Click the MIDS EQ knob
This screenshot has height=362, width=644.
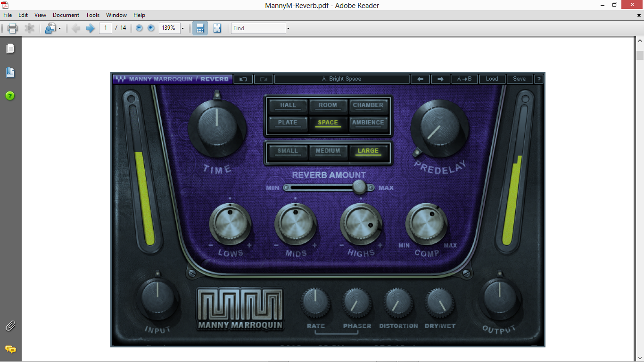(296, 224)
